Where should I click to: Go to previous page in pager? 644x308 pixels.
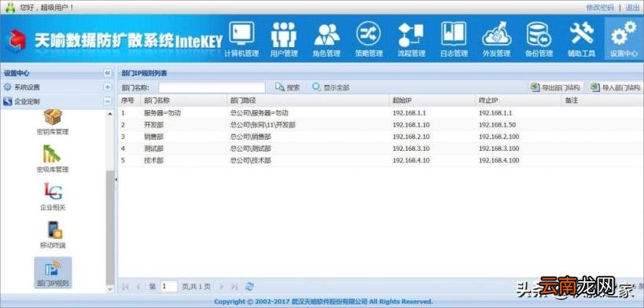click(138, 287)
